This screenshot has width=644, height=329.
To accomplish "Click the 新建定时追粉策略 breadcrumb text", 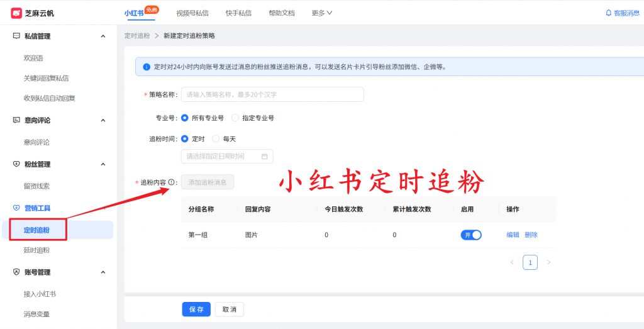I will point(189,36).
